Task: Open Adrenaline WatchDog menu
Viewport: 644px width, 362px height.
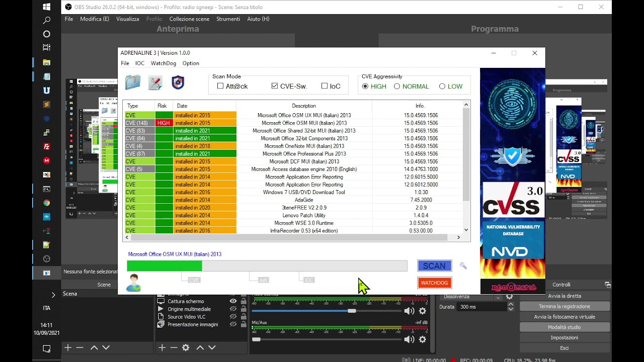Action: 164,63
